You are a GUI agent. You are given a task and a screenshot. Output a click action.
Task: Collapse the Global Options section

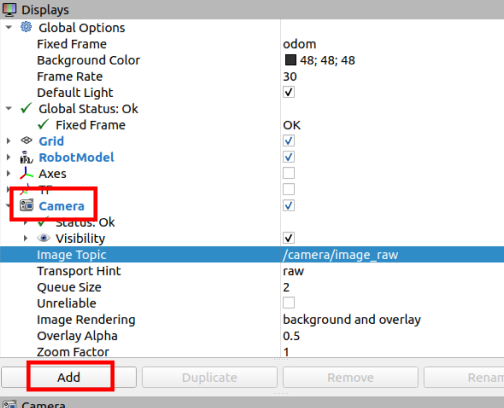point(9,27)
